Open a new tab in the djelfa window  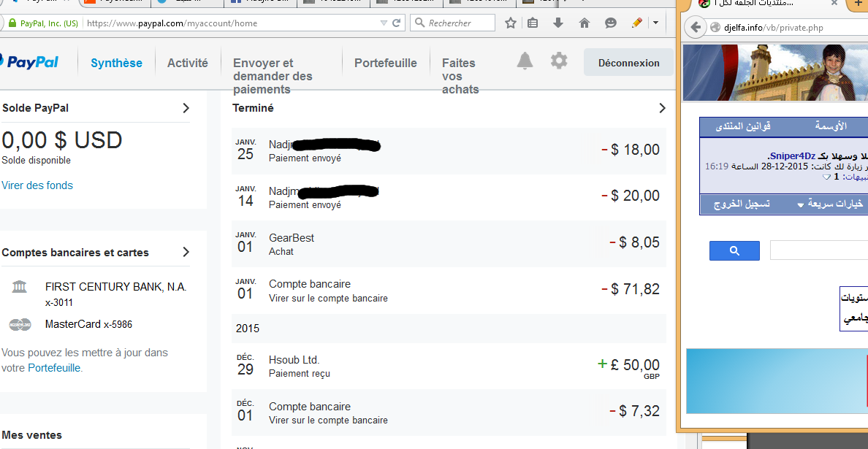tap(858, 3)
